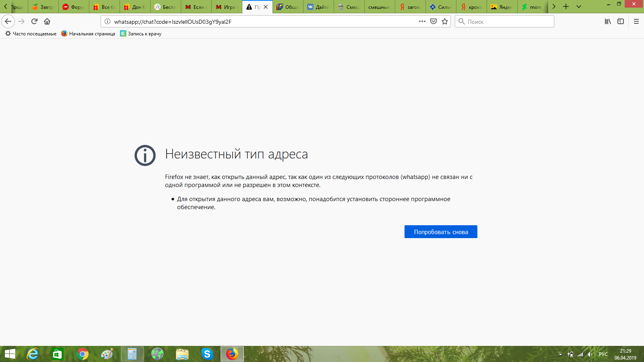Click the back navigation arrow
The image size is (644, 362).
click(x=8, y=21)
